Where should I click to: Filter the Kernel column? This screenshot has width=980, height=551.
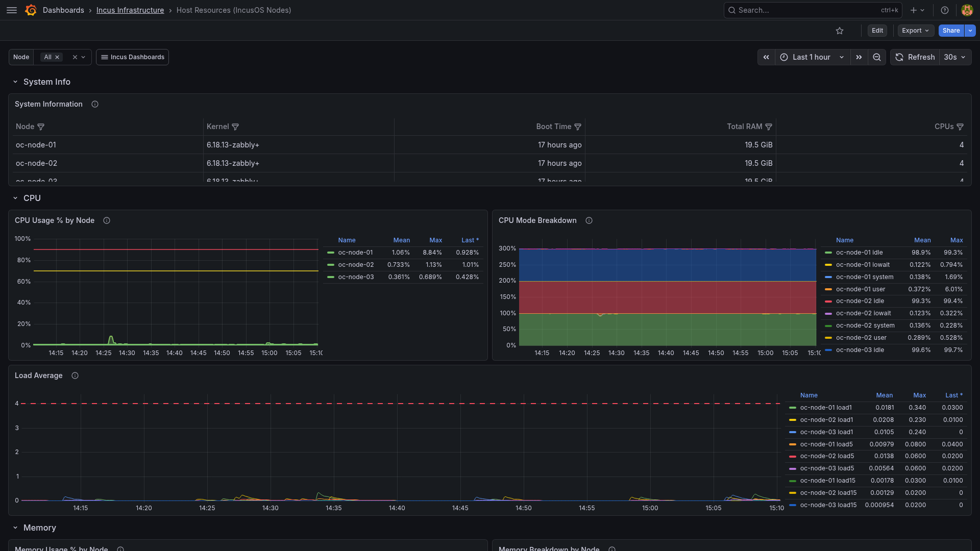(x=235, y=127)
